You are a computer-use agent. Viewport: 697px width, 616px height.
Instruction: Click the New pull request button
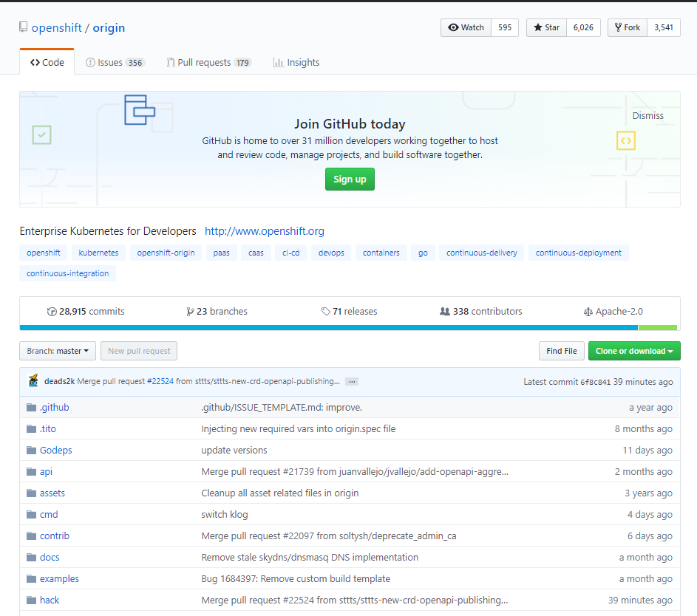139,351
